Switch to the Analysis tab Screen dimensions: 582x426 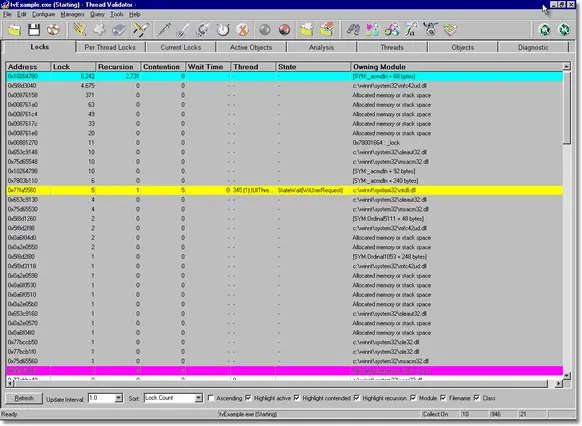click(321, 47)
